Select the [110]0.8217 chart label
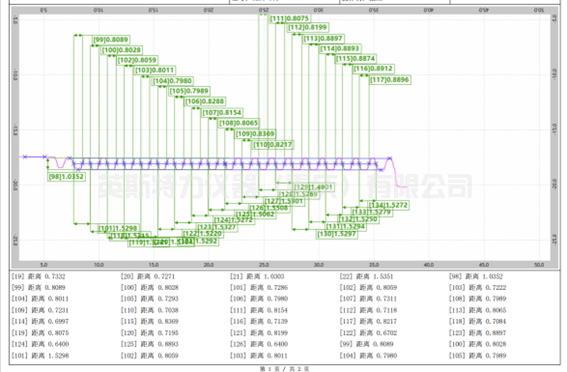This screenshot has height=372, width=567. tap(273, 145)
